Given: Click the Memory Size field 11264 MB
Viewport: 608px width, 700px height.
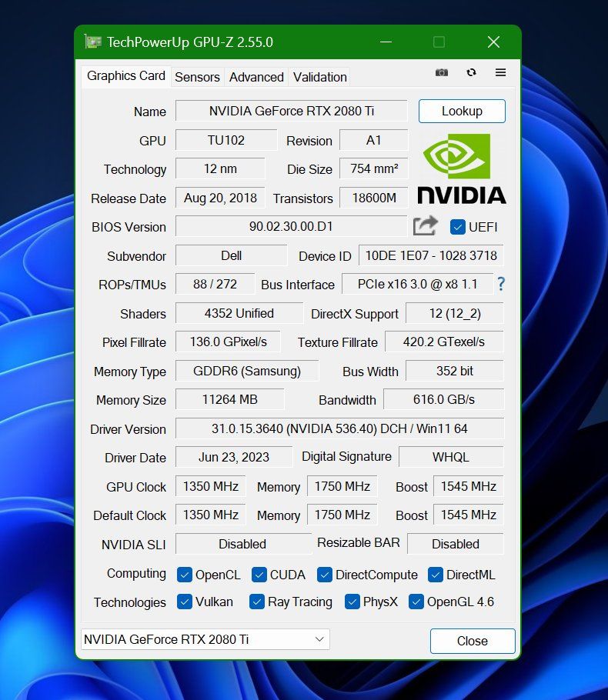Looking at the screenshot, I should (229, 399).
